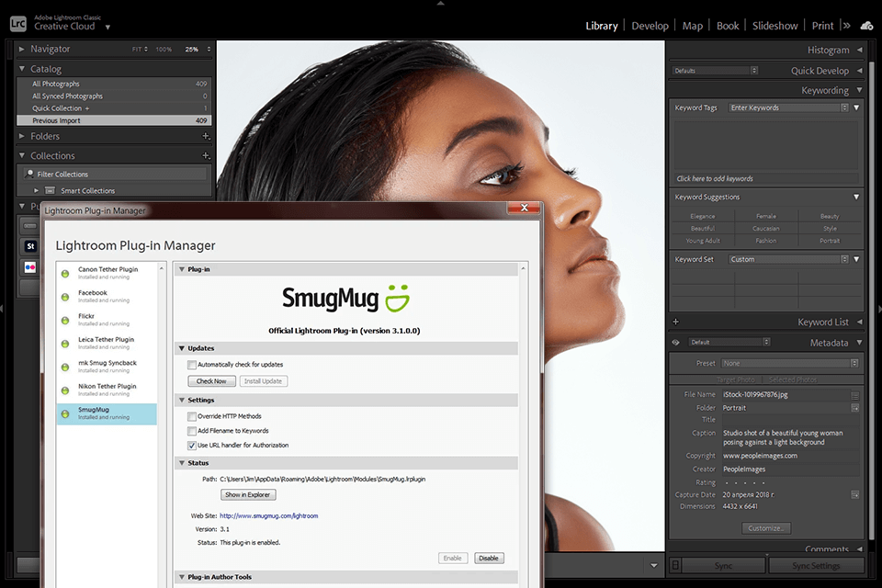Disable the SmugMug plug-in
Screen dimensions: 882x588
[489, 559]
